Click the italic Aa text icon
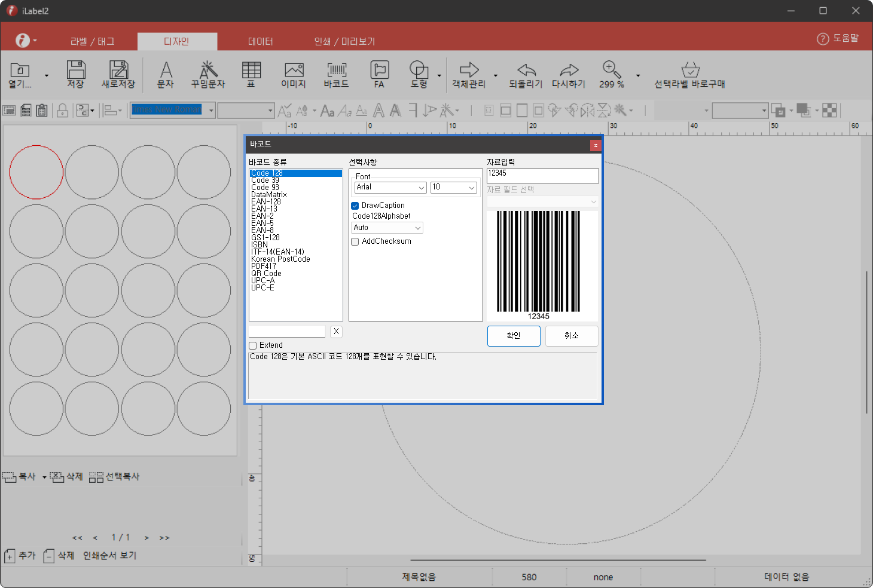The width and height of the screenshot is (873, 588). [345, 111]
